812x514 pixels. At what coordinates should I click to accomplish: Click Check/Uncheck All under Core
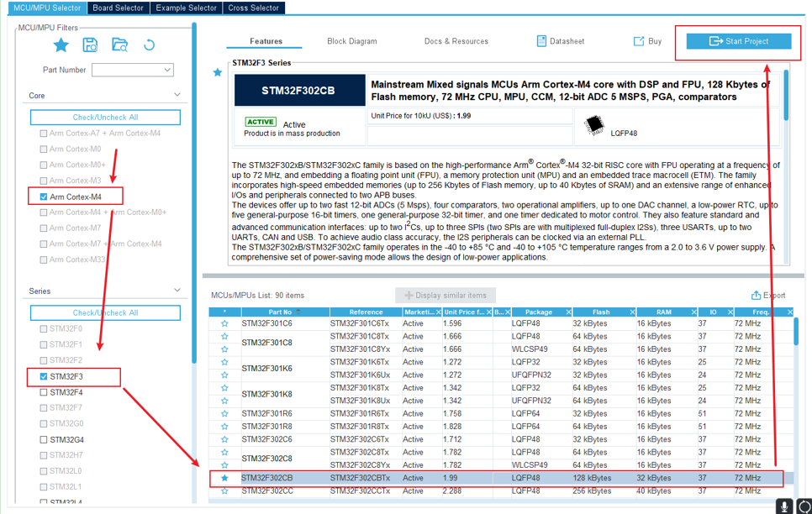(x=105, y=117)
